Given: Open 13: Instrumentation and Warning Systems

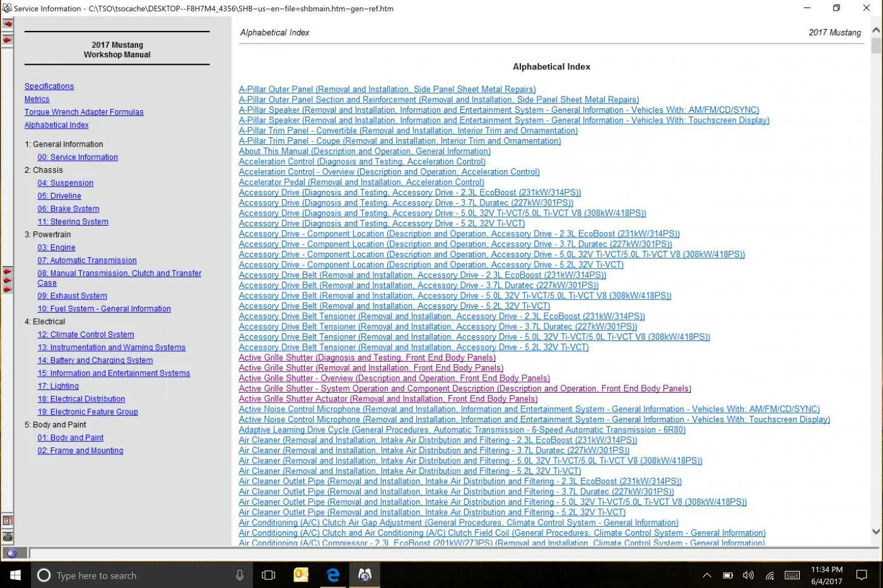Looking at the screenshot, I should (112, 347).
